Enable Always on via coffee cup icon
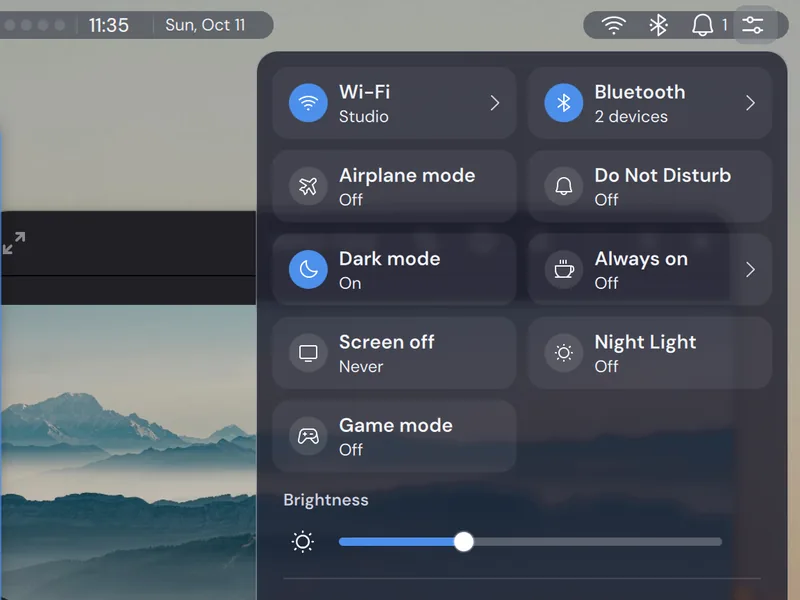Screen dimensions: 800x600 (x=564, y=269)
